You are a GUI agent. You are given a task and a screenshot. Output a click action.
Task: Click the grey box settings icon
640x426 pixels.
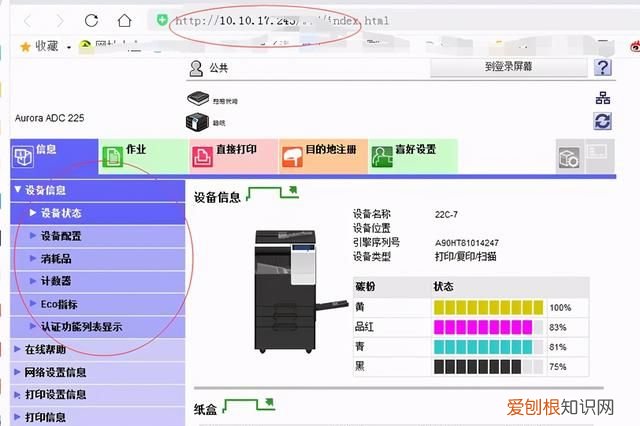[x=569, y=158]
